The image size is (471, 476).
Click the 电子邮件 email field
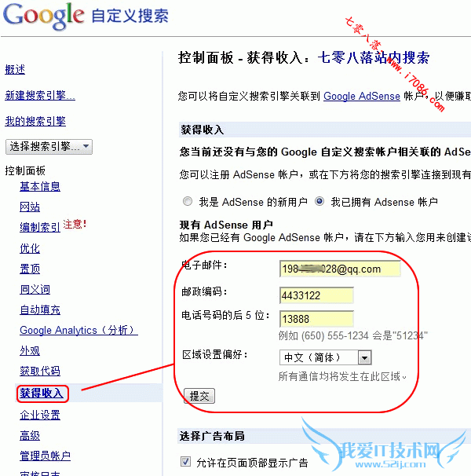(340, 269)
